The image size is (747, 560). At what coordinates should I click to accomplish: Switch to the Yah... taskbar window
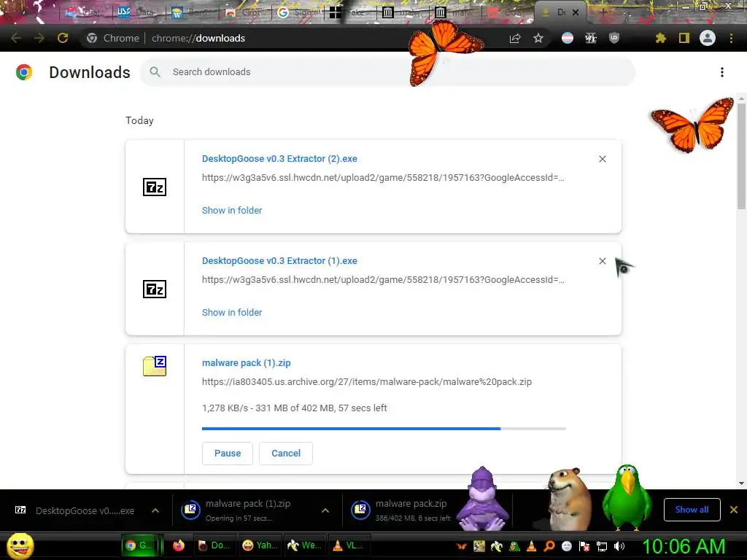pos(260,545)
